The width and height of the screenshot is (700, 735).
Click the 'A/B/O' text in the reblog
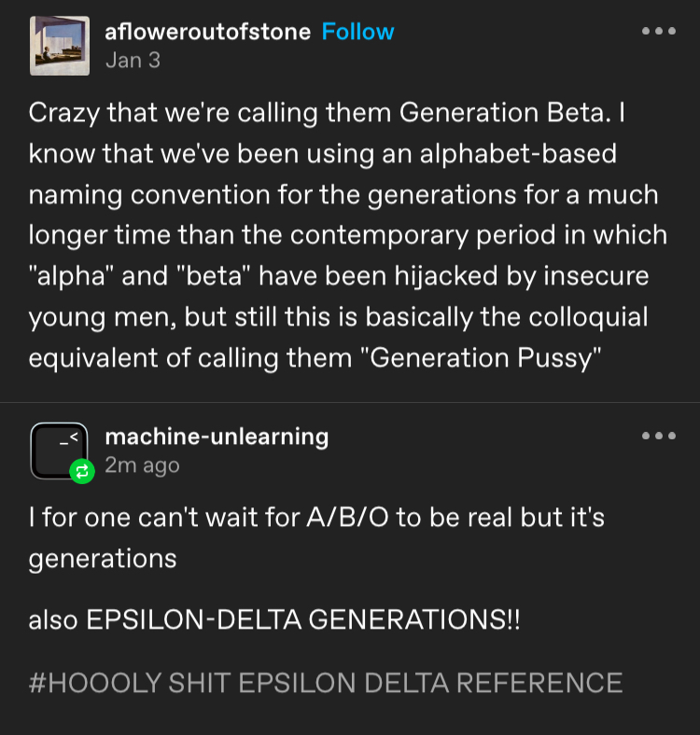click(343, 518)
